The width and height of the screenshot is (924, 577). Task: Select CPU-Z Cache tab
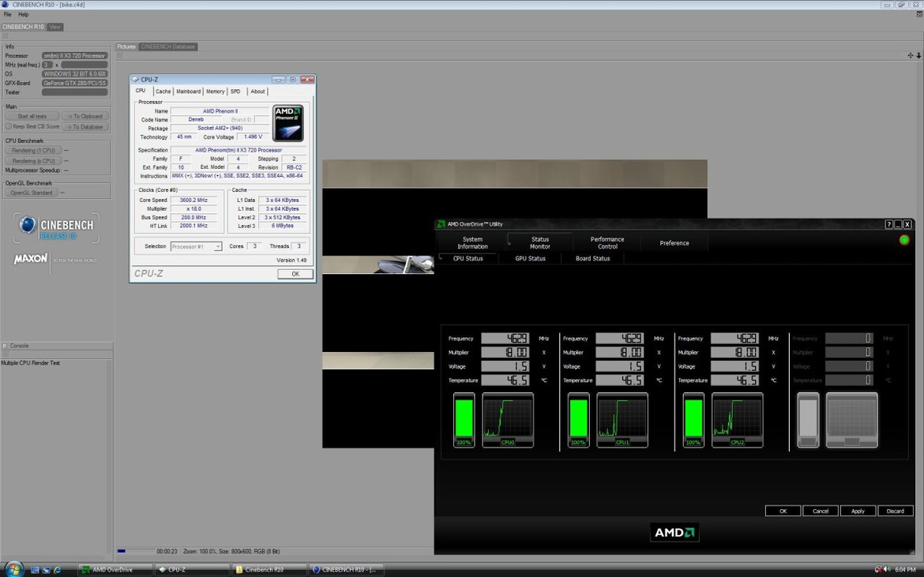coord(163,92)
